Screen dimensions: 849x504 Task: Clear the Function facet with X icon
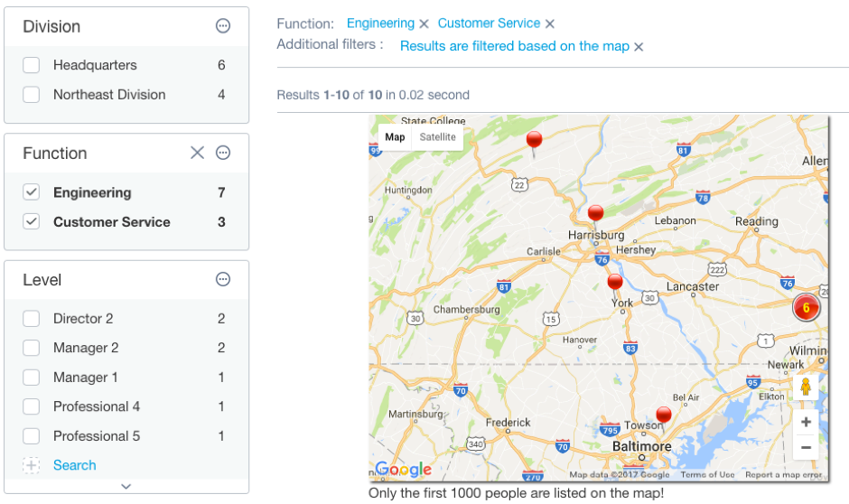pos(197,153)
